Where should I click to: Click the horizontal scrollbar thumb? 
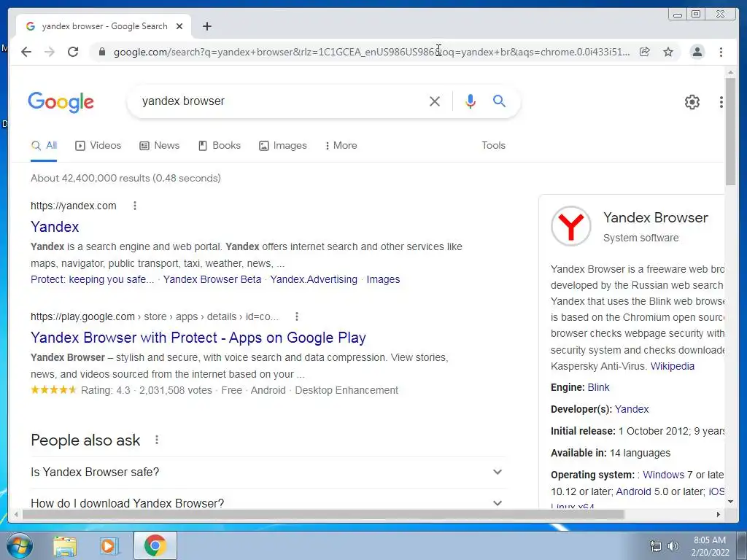[x=323, y=514]
